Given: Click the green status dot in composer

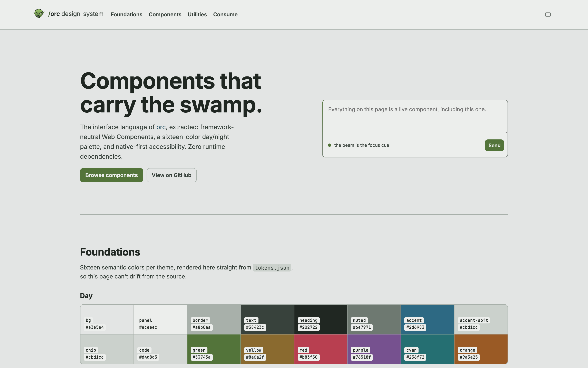Looking at the screenshot, I should point(330,145).
